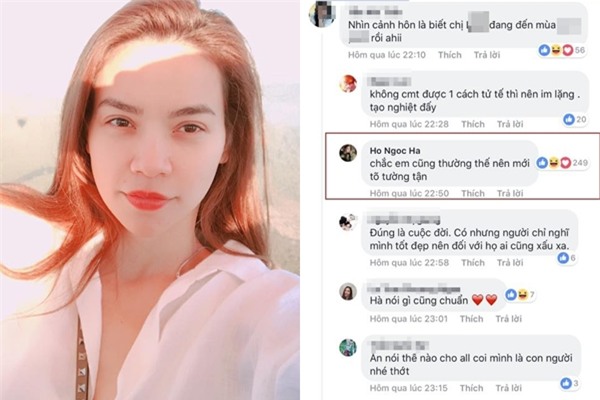Click reaction icons with 249 count
Viewport: 600px width, 400px height.
(x=562, y=163)
